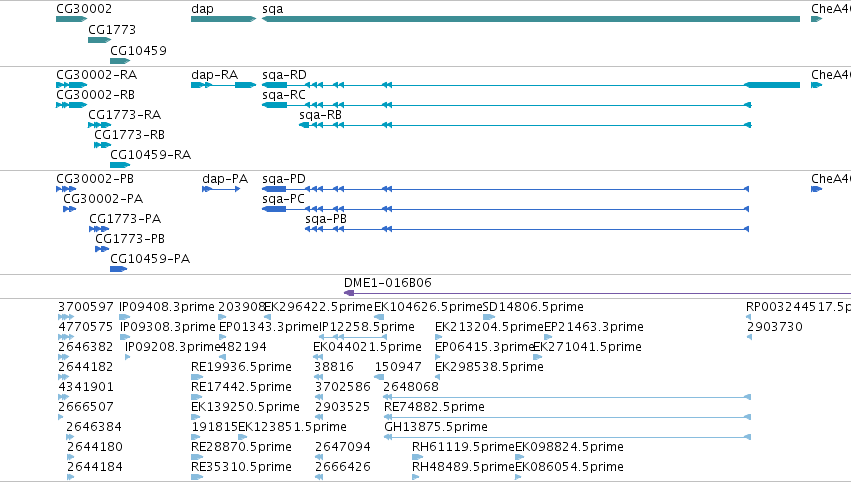Screen dimensions: 851x482
Task: Click the sqa-RB transcript label
Action: 320,115
